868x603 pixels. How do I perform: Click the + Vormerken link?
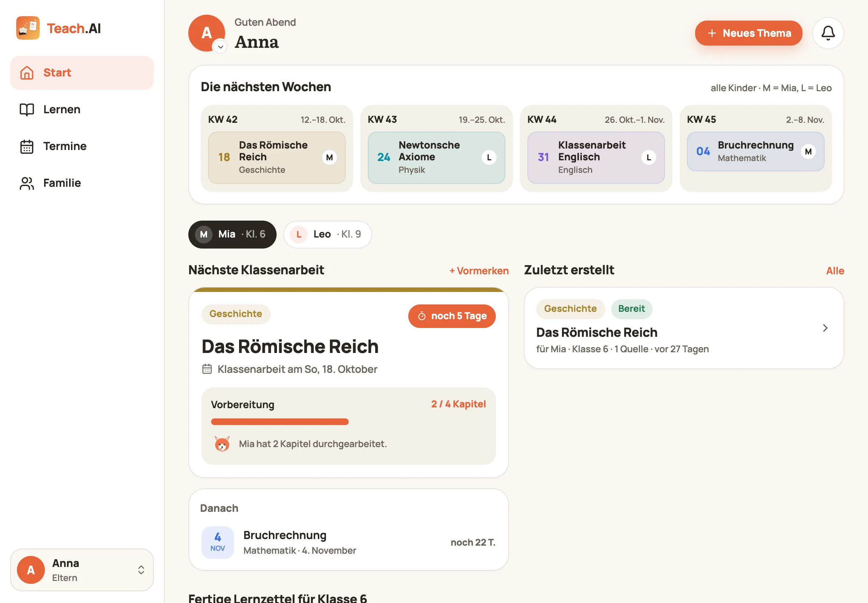479,271
